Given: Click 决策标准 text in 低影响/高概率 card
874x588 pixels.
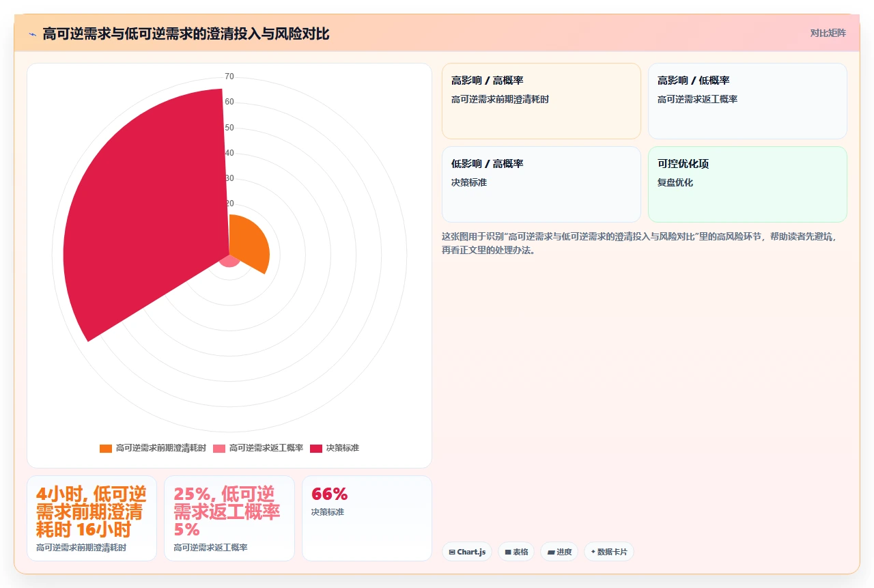Looking at the screenshot, I should point(469,182).
